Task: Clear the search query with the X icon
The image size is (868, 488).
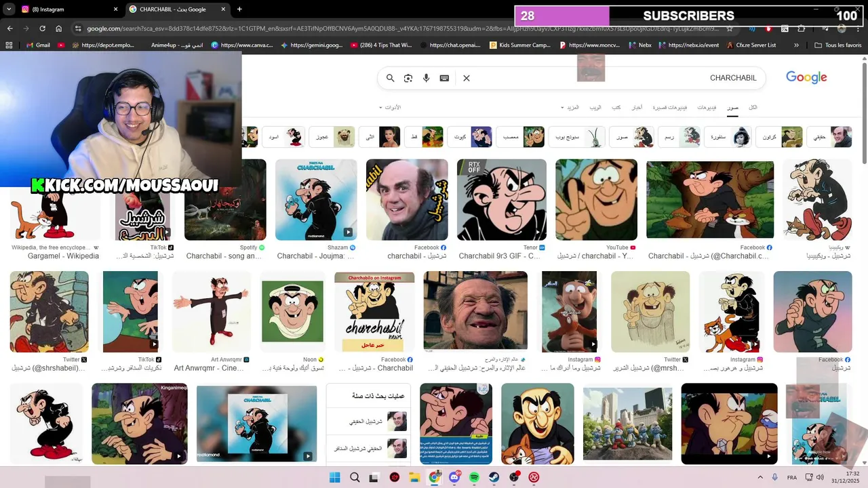Action: click(467, 78)
